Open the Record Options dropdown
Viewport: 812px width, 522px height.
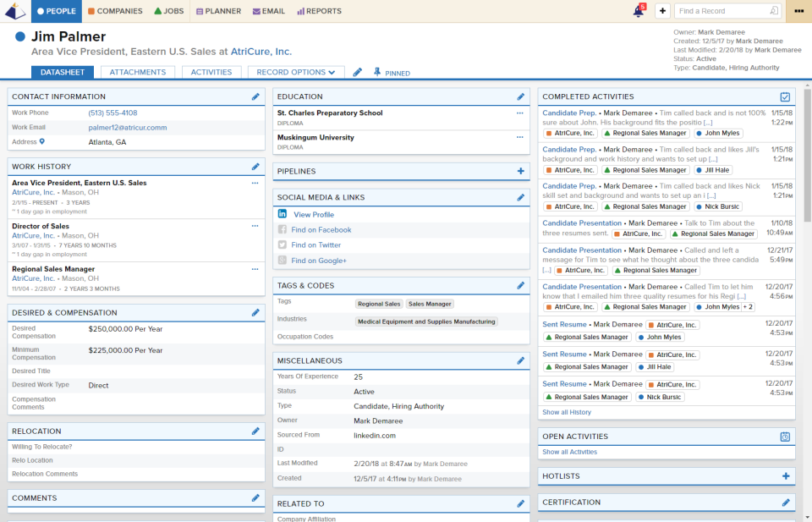(x=295, y=72)
